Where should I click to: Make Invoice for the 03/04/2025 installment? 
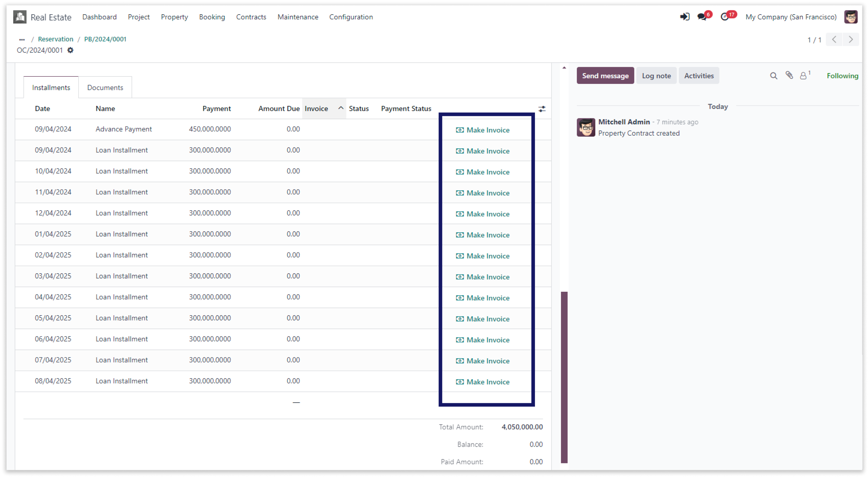pos(483,277)
